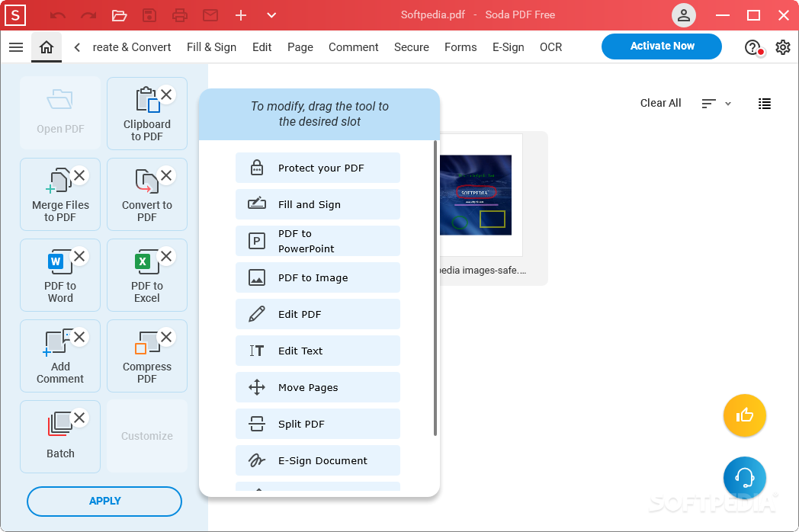Viewport: 799px width, 532px height.
Task: Expand the sort options chevron arrow
Action: coord(728,104)
